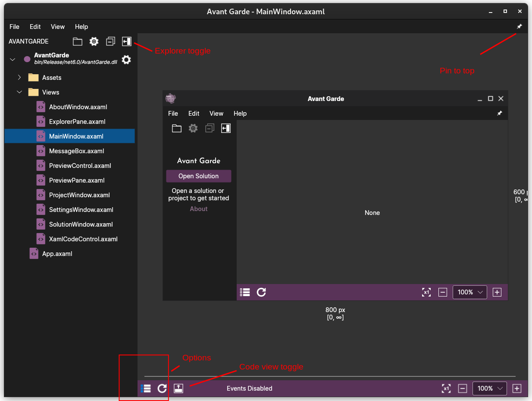Refresh the preview with the reload icon
The width and height of the screenshot is (532, 401).
[162, 388]
